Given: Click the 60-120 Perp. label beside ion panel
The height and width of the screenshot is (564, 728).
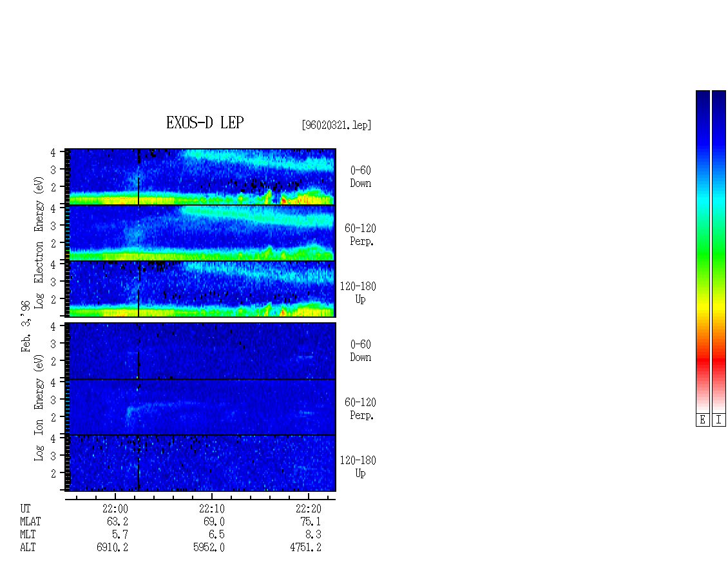Looking at the screenshot, I should 360,409.
